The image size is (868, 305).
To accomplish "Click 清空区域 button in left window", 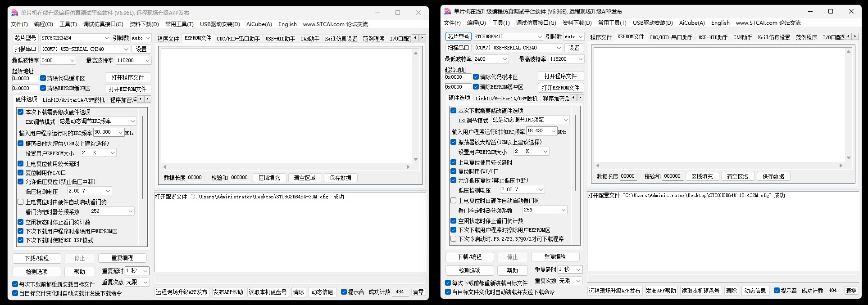I will [x=305, y=178].
